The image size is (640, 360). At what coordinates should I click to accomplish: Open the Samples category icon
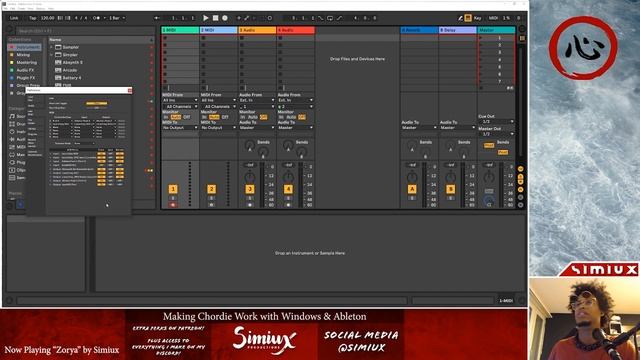pos(12,178)
